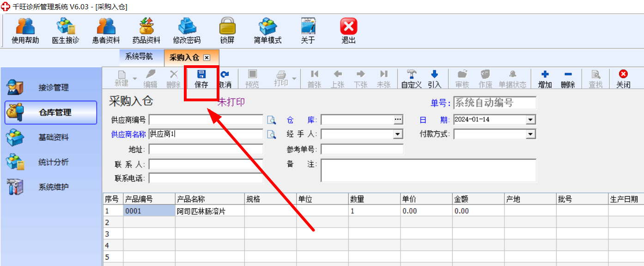
Task: Switch to 简单模式 simple mode
Action: pos(267,31)
